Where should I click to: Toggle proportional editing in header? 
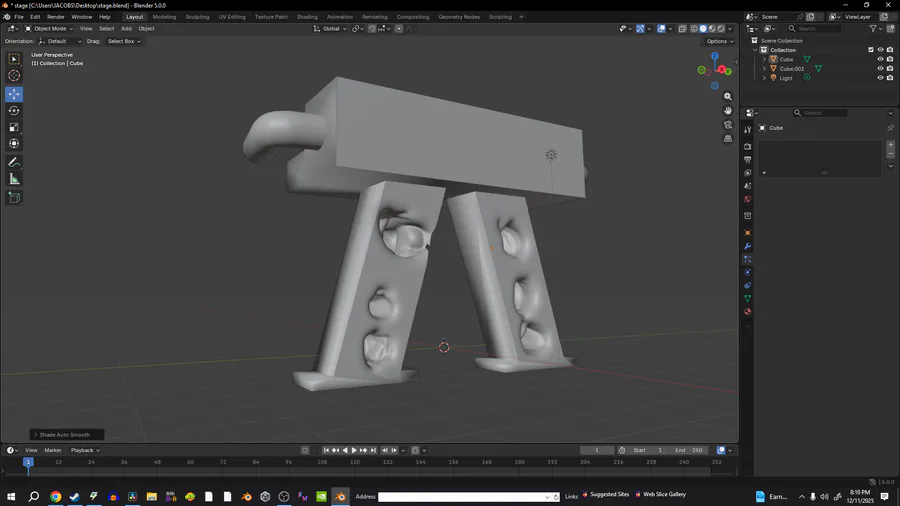398,29
